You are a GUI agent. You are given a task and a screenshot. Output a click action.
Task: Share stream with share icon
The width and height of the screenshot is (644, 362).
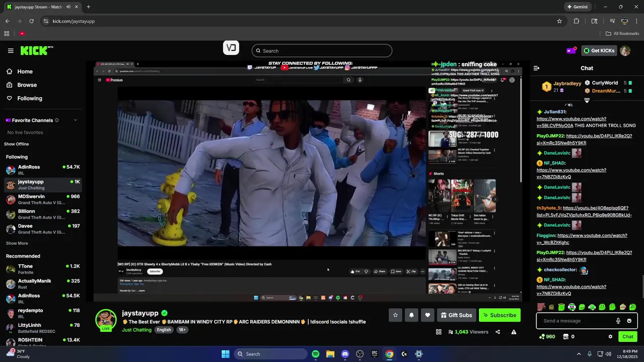(498, 332)
